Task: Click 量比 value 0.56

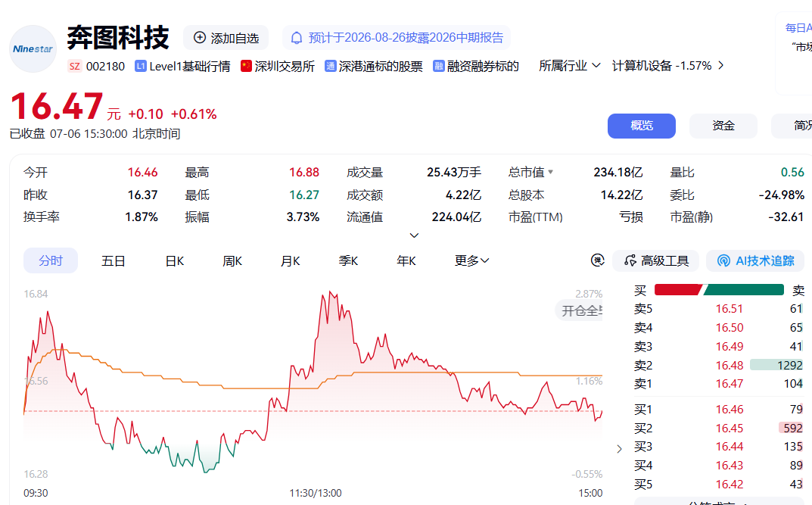Action: (792, 172)
